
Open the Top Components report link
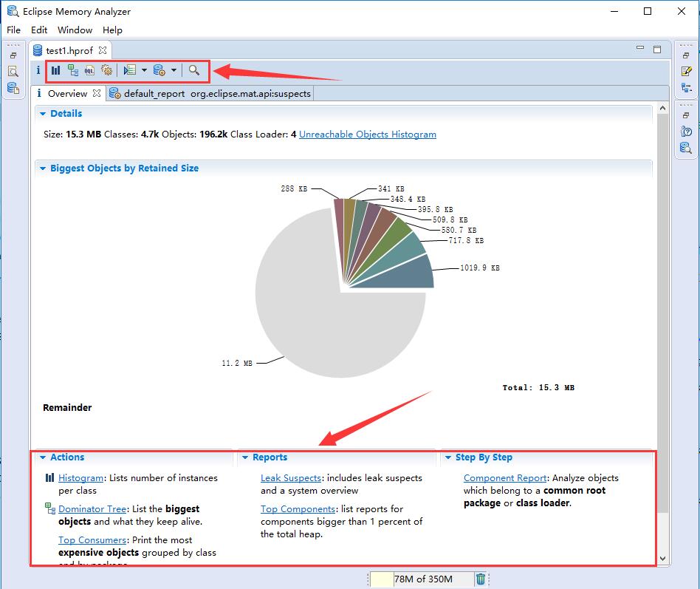(x=298, y=509)
